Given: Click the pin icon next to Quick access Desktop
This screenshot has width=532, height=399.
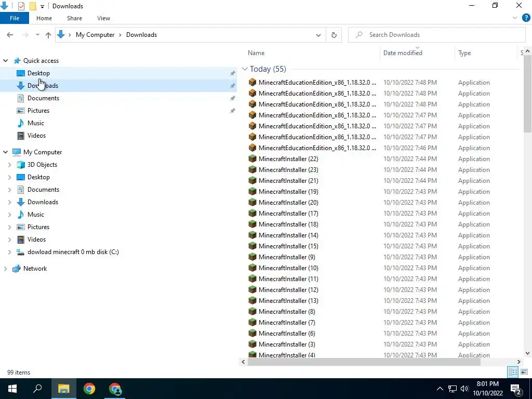Looking at the screenshot, I should 232,73.
